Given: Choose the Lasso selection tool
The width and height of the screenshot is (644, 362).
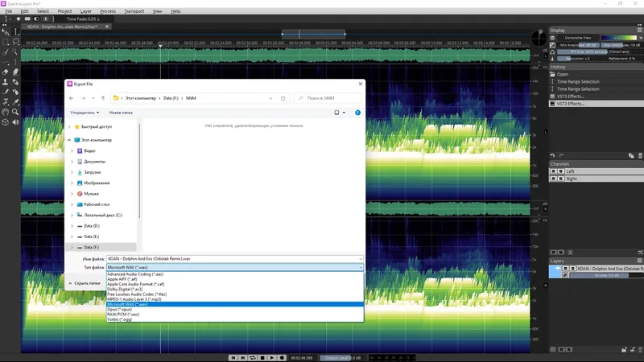Looking at the screenshot, I should 15,41.
